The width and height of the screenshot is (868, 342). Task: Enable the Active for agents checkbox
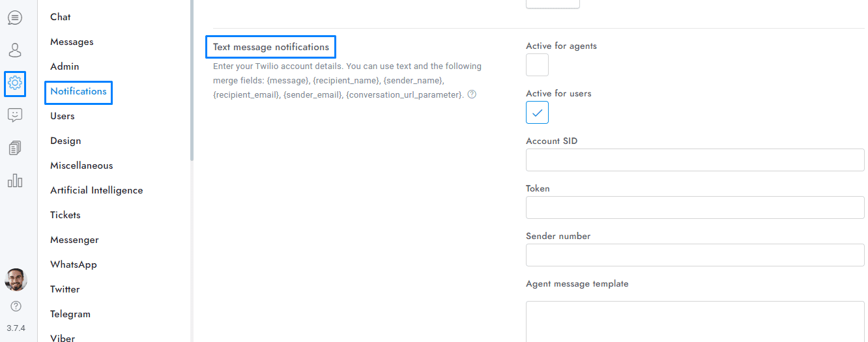point(537,65)
